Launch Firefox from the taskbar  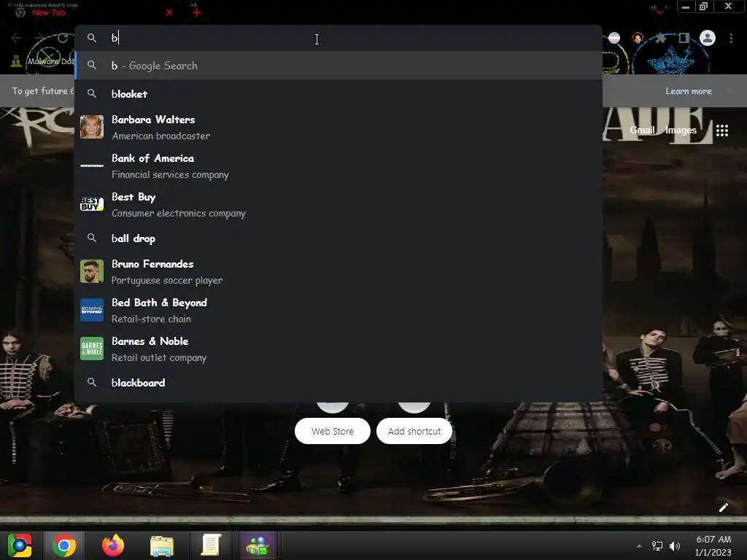coord(113,545)
